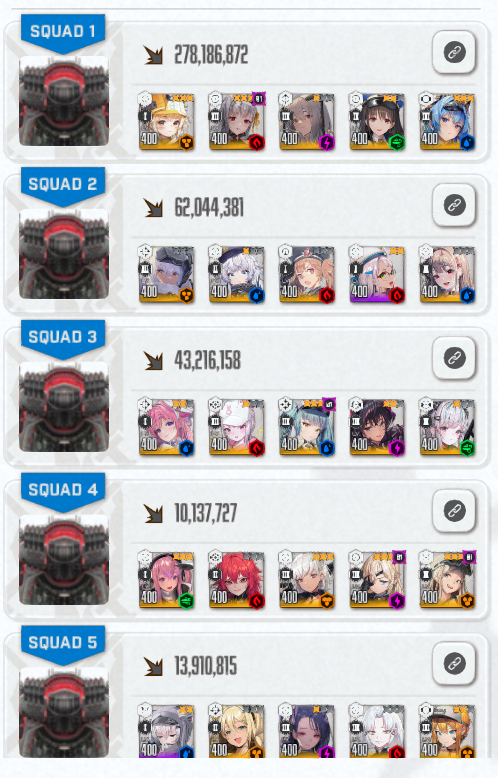Screen dimensions: 498x778
Task: Click Squad 1 damage total 278,186,872
Action: pyautogui.click(x=211, y=55)
